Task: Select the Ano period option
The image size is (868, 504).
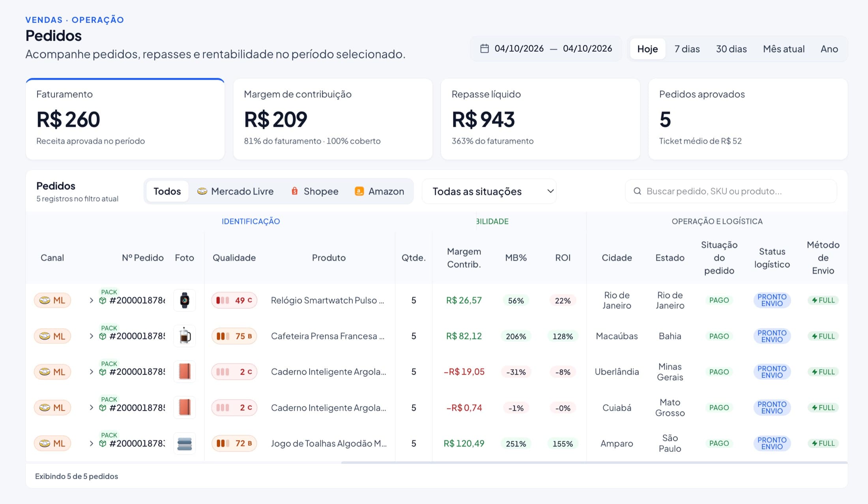Action: [x=829, y=49]
